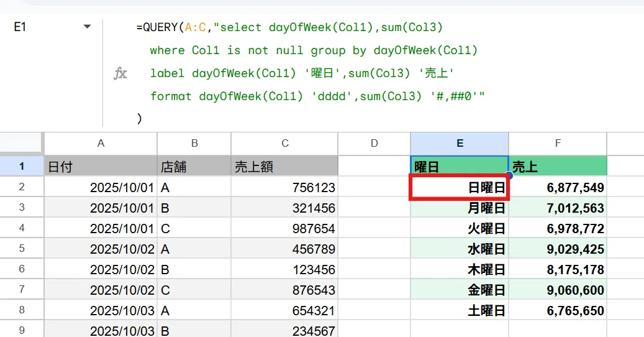This screenshot has height=337, width=644.
Task: Select row 6 header
Action: click(x=22, y=269)
